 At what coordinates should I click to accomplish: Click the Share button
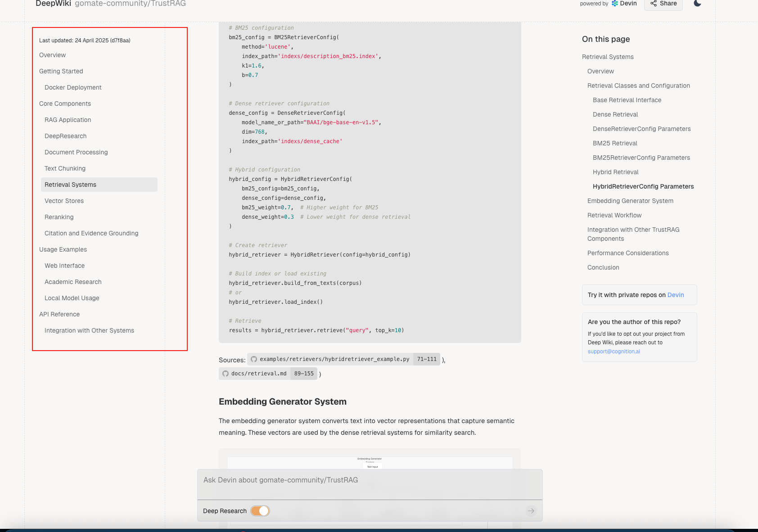pyautogui.click(x=663, y=4)
